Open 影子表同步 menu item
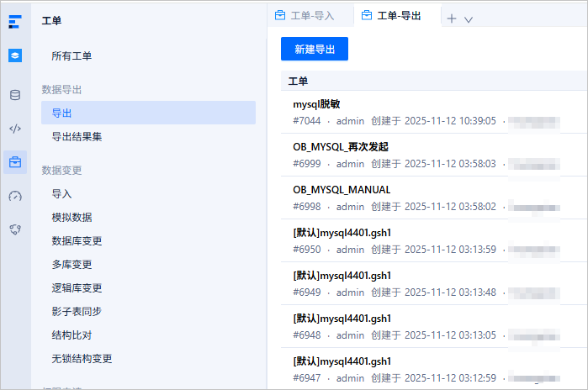This screenshot has width=588, height=390. click(x=77, y=311)
